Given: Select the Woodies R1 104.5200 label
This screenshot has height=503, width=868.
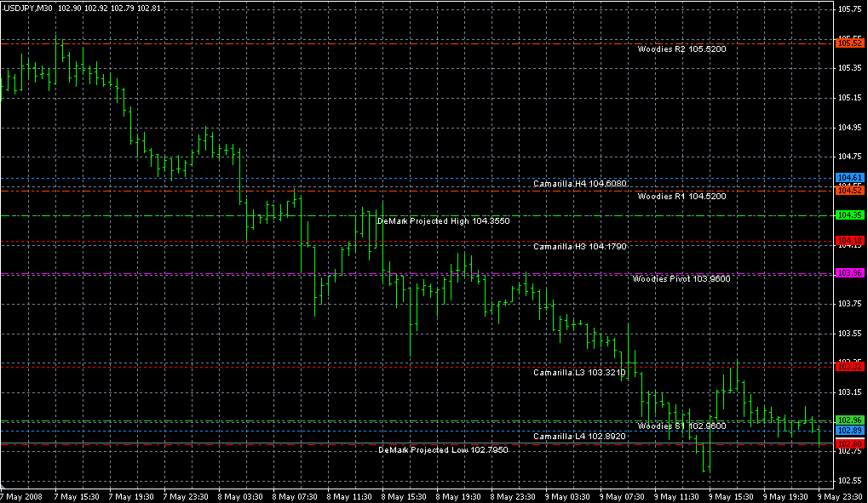Looking at the screenshot, I should click(681, 197).
